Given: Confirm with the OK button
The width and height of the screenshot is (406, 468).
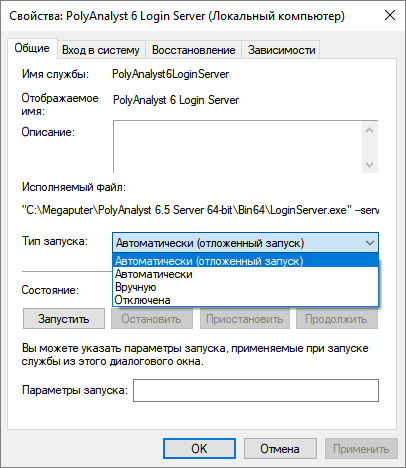Looking at the screenshot, I should click(199, 449).
